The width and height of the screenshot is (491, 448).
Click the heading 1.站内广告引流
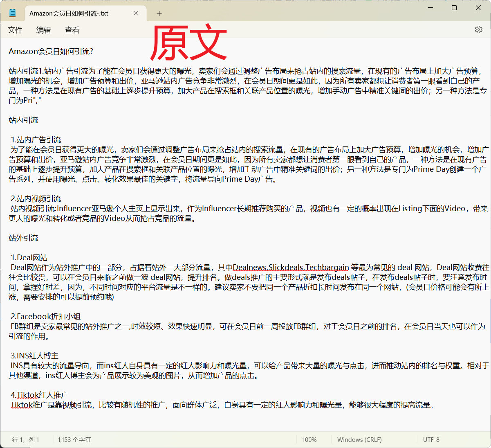point(36,140)
